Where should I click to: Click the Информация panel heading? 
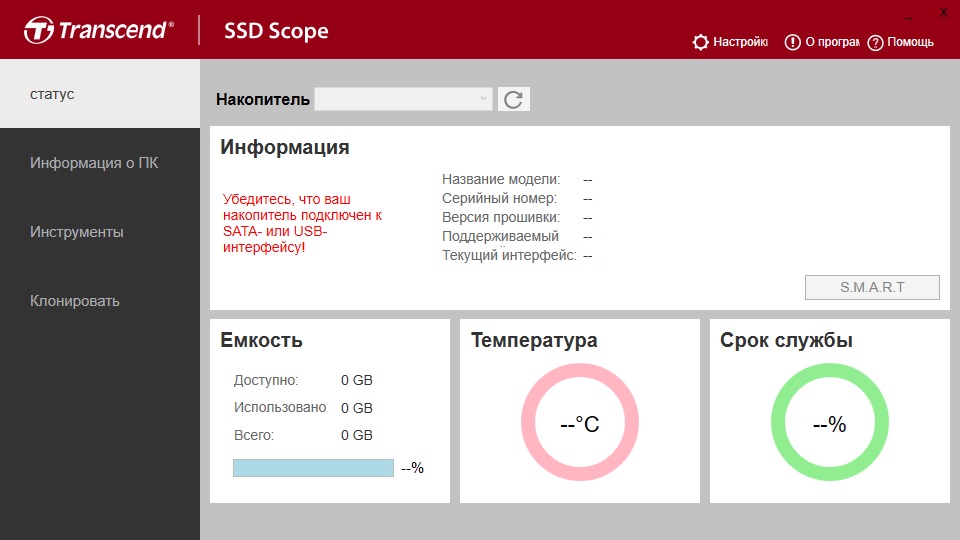point(285,148)
